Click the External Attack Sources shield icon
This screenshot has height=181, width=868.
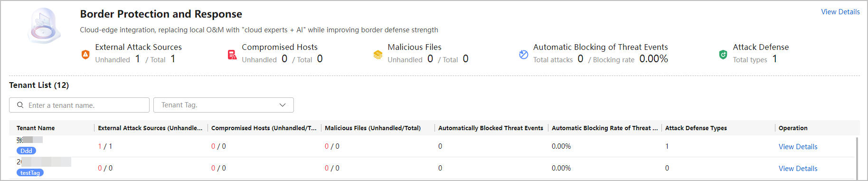click(x=85, y=55)
